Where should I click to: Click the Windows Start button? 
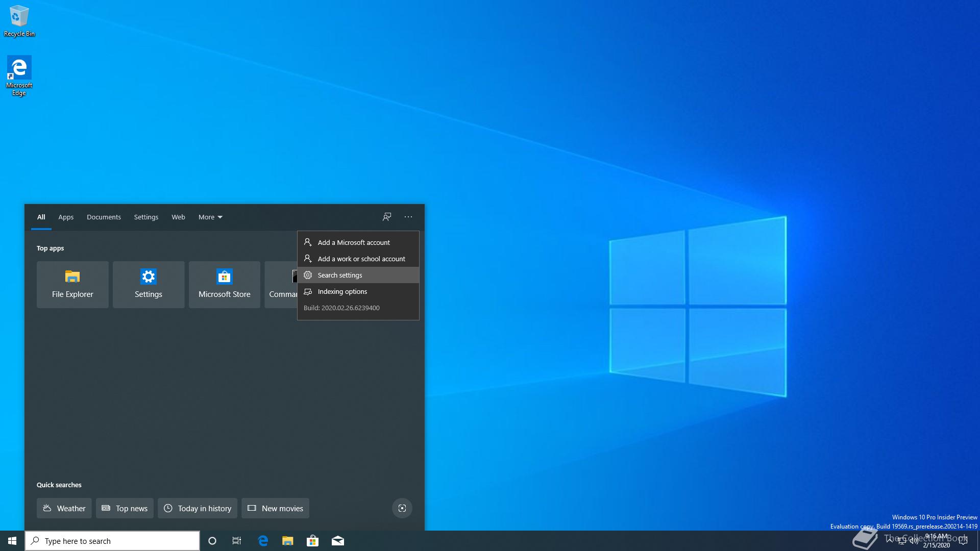12,541
